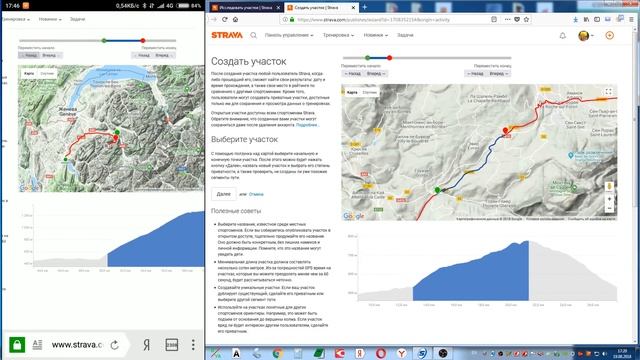Click green start handle on phone slider
Screen dimensions: 640x360
coord(104,40)
